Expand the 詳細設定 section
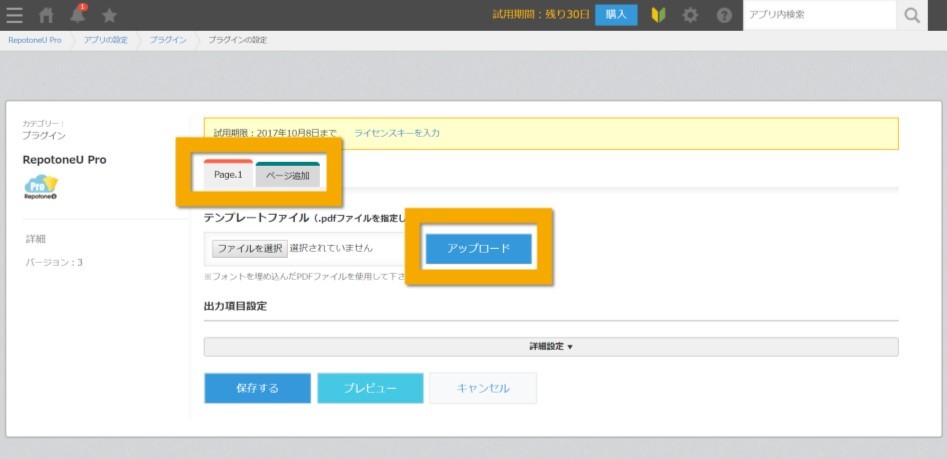 click(551, 347)
